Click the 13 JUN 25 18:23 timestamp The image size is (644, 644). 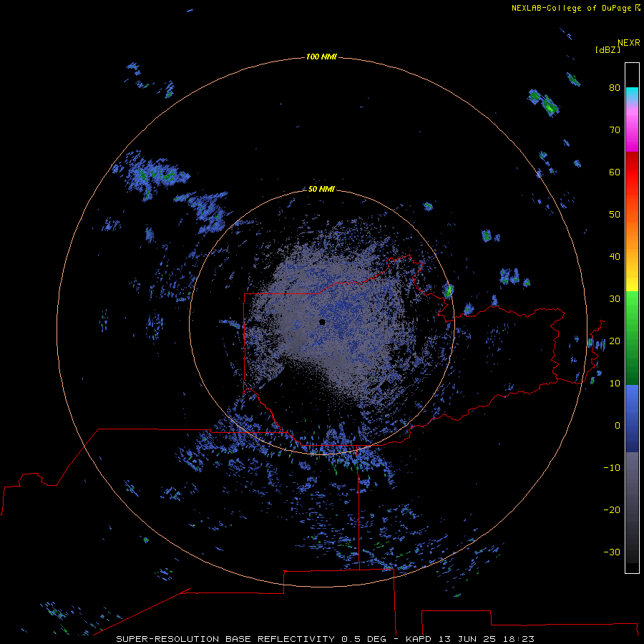pos(487,639)
